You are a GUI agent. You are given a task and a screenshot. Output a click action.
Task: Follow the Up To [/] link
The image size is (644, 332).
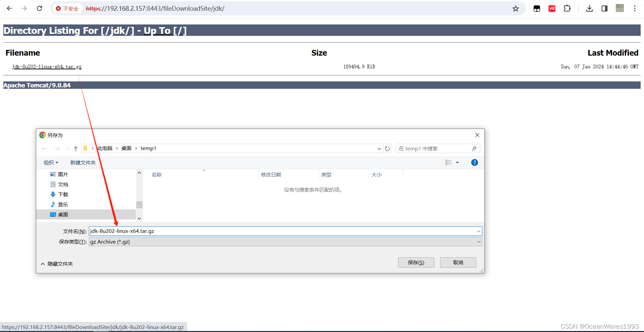[165, 30]
